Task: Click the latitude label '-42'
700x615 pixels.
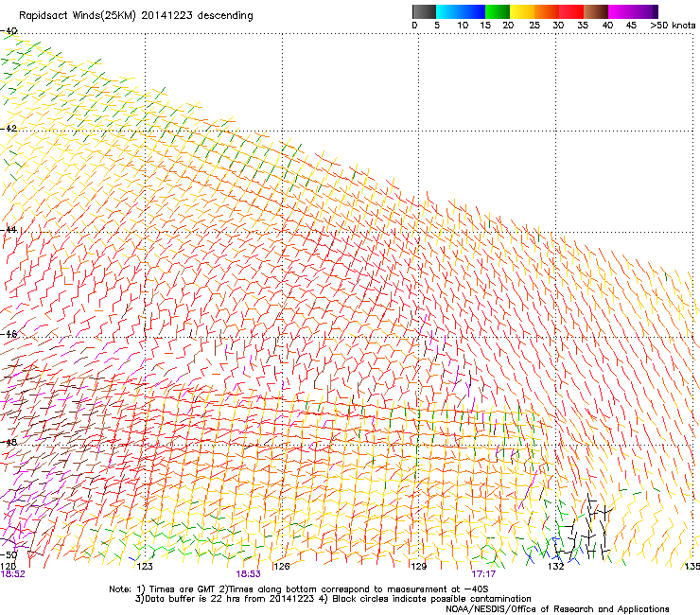Action: pos(9,128)
